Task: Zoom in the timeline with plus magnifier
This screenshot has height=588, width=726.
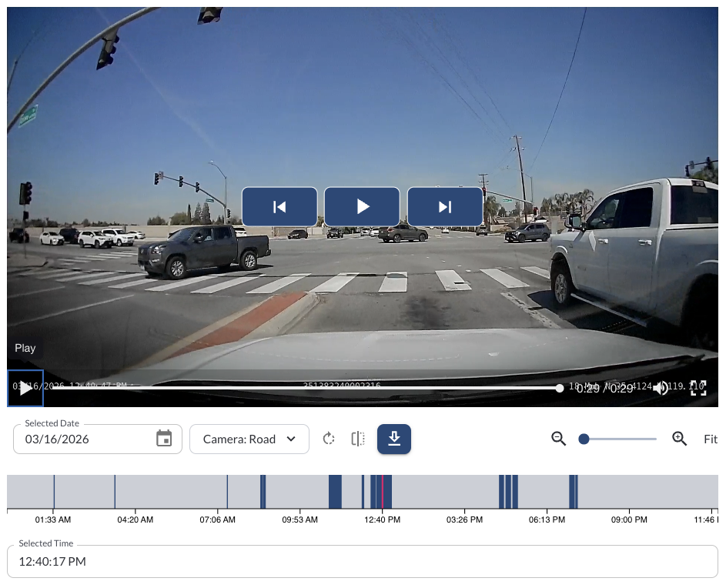Action: pyautogui.click(x=679, y=439)
